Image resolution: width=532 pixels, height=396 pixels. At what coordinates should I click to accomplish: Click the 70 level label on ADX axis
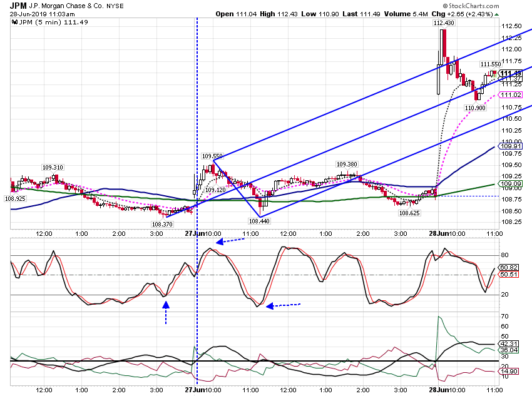504,317
